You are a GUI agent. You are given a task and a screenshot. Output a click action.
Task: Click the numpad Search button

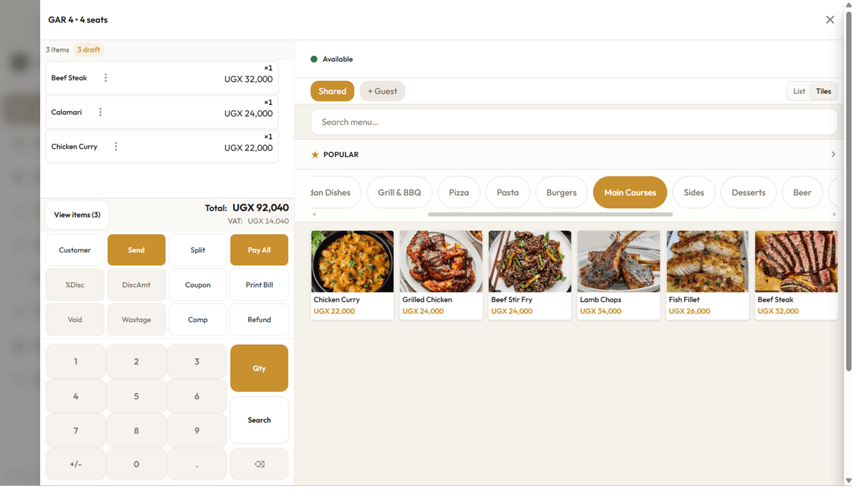[259, 420]
